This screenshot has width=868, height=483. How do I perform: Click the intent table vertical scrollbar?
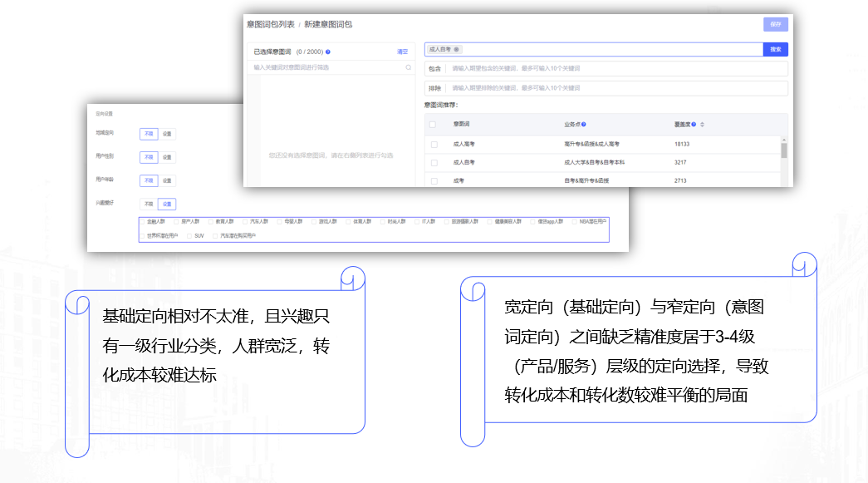[x=784, y=150]
